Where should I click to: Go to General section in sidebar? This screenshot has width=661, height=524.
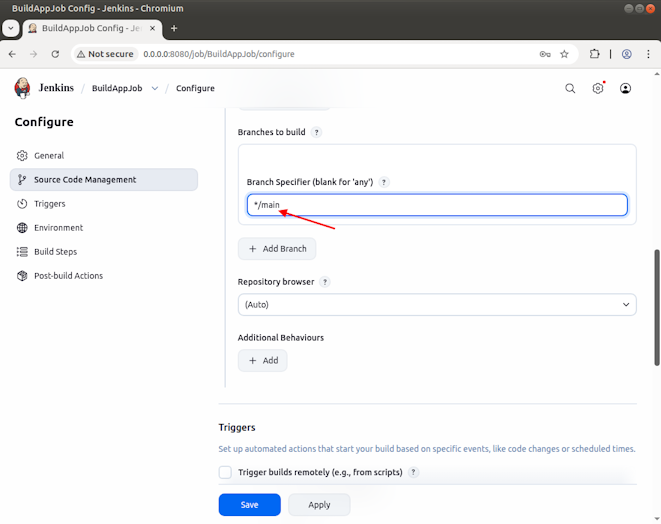pyautogui.click(x=49, y=156)
